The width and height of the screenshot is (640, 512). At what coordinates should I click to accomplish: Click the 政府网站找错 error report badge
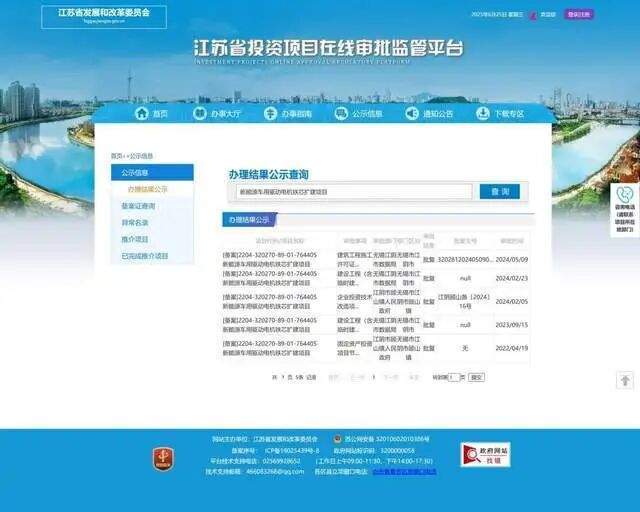click(485, 455)
